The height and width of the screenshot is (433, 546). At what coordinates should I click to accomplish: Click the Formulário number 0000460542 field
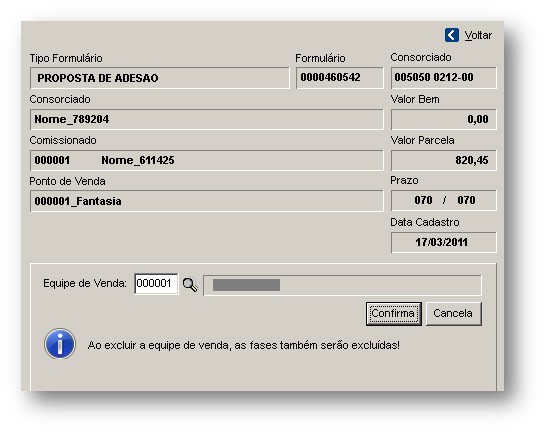340,78
